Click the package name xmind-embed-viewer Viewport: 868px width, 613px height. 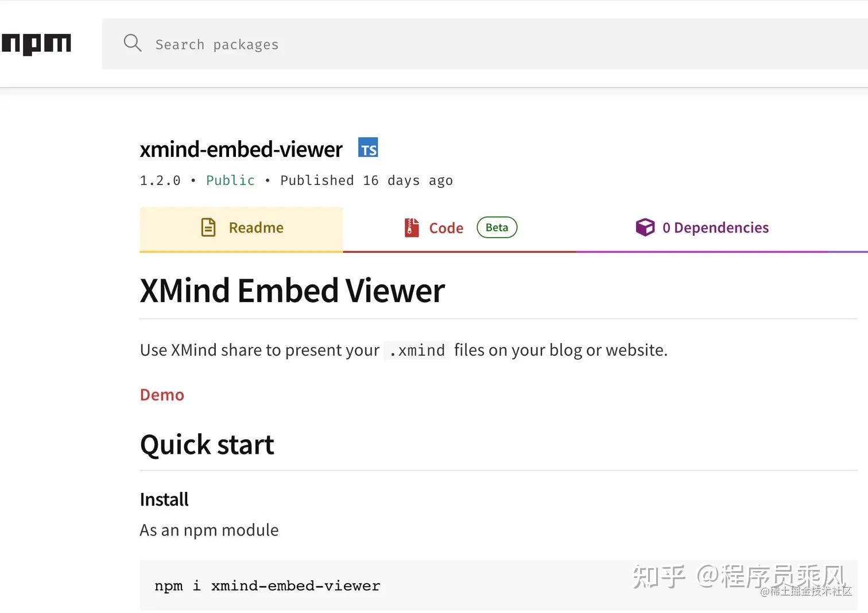(x=241, y=149)
